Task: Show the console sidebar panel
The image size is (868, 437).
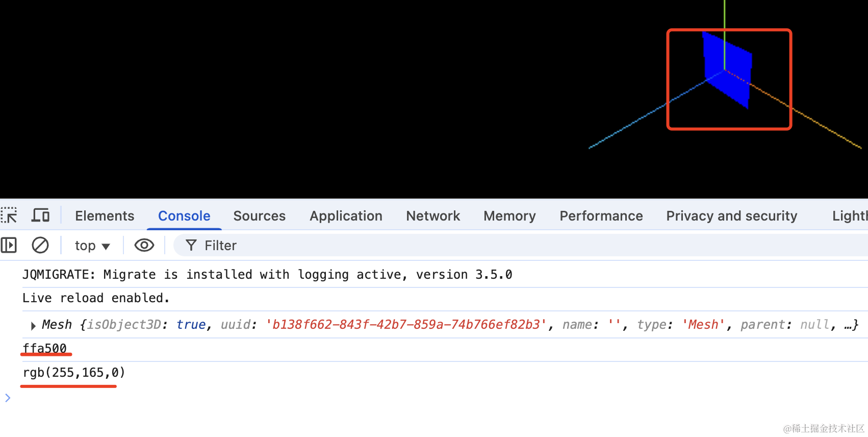Action: click(x=9, y=246)
